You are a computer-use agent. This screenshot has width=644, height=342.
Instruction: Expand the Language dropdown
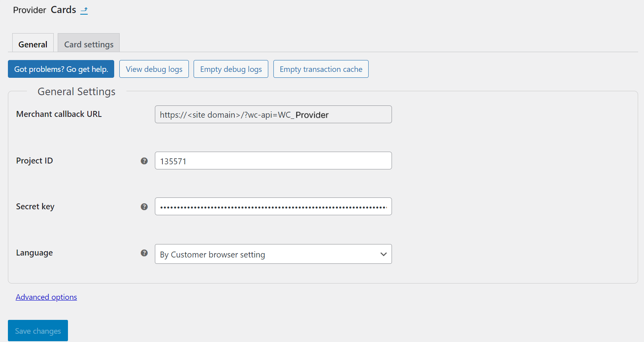point(273,254)
